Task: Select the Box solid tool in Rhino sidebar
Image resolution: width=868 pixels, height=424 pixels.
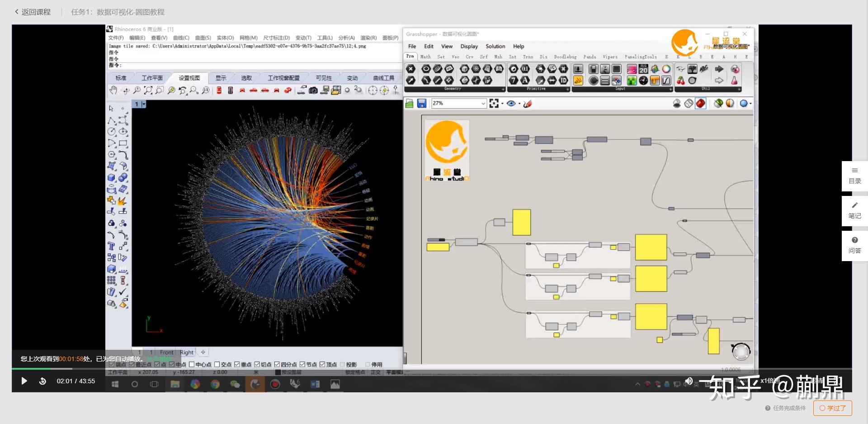Action: pos(111,177)
